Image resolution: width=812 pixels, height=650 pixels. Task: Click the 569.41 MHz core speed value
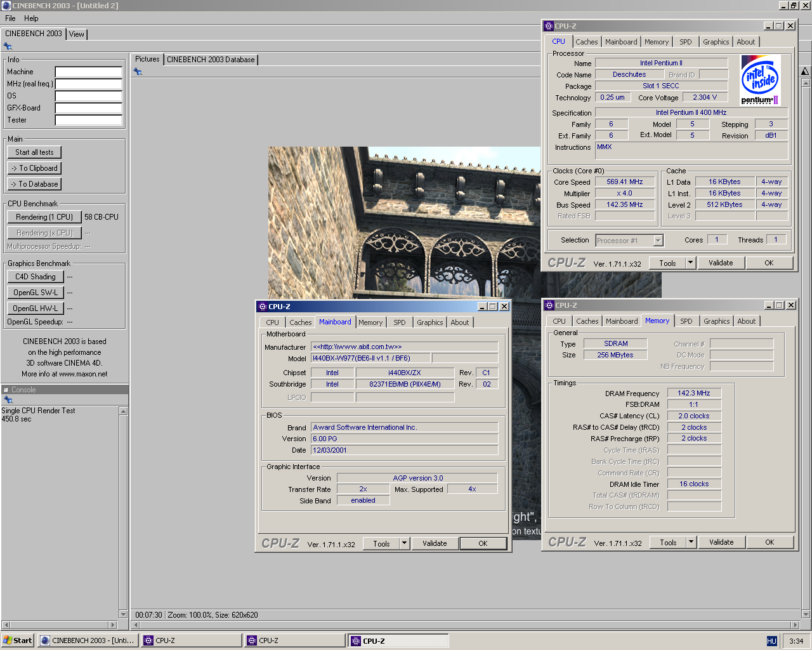pyautogui.click(x=625, y=182)
